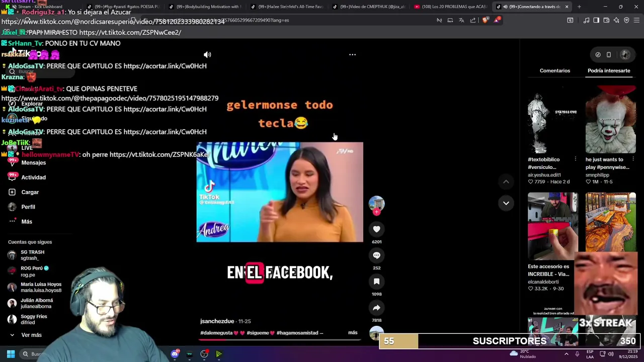The height and width of the screenshot is (362, 644).
Task: Open options dots for the #textobiblico video
Action: coord(576,159)
